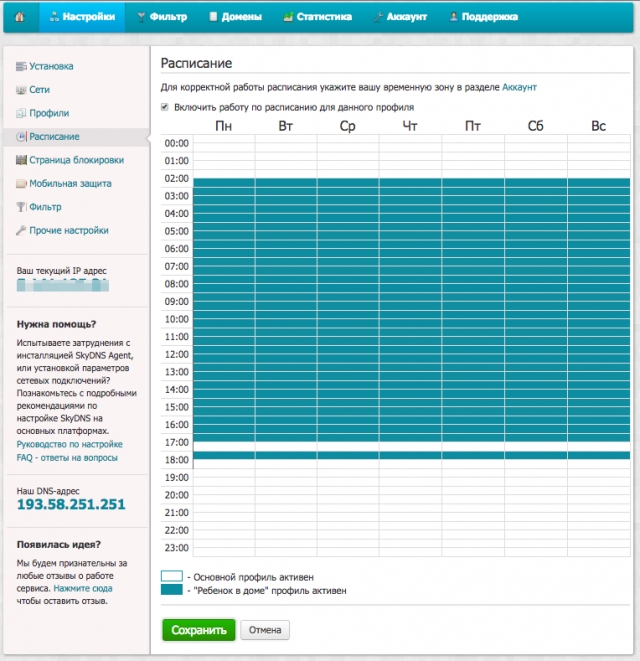Click the Настройки network icon
Viewport: 640px width, 661px height.
click(54, 17)
